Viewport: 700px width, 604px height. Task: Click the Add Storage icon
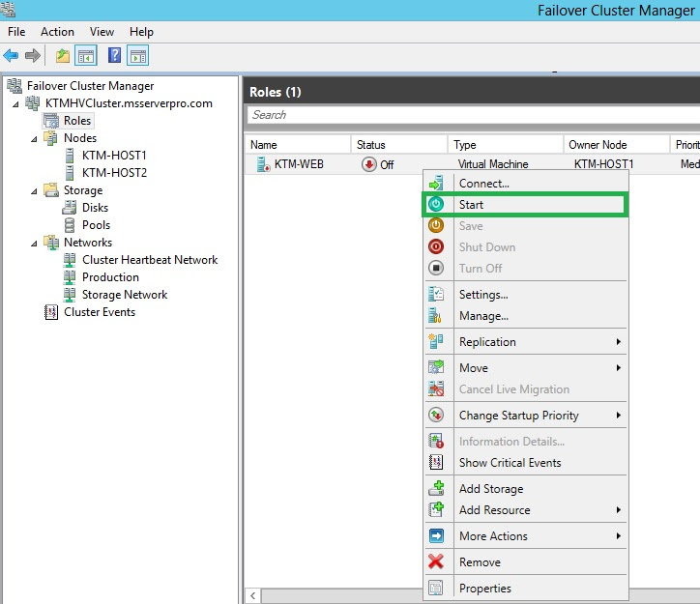click(x=436, y=488)
